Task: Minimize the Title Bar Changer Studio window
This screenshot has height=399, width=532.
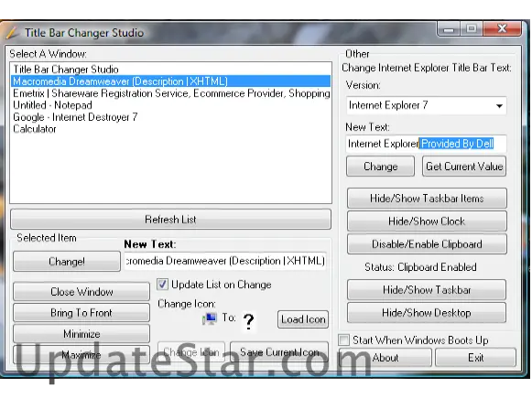Action: click(449, 29)
